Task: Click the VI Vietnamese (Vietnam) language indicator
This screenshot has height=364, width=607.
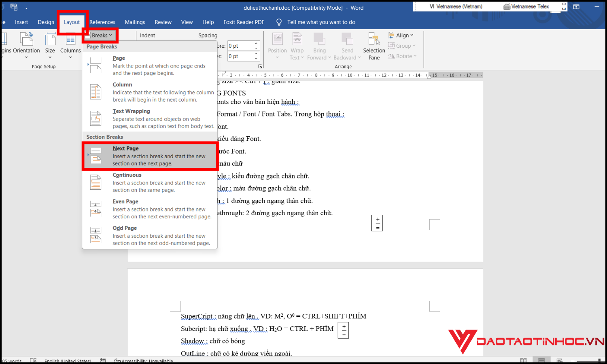Action: pos(456,6)
